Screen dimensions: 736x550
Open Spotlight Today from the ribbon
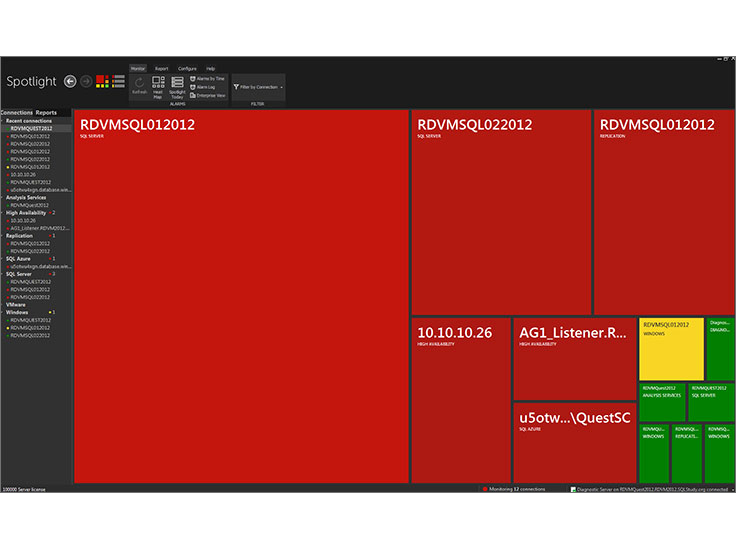tap(177, 87)
